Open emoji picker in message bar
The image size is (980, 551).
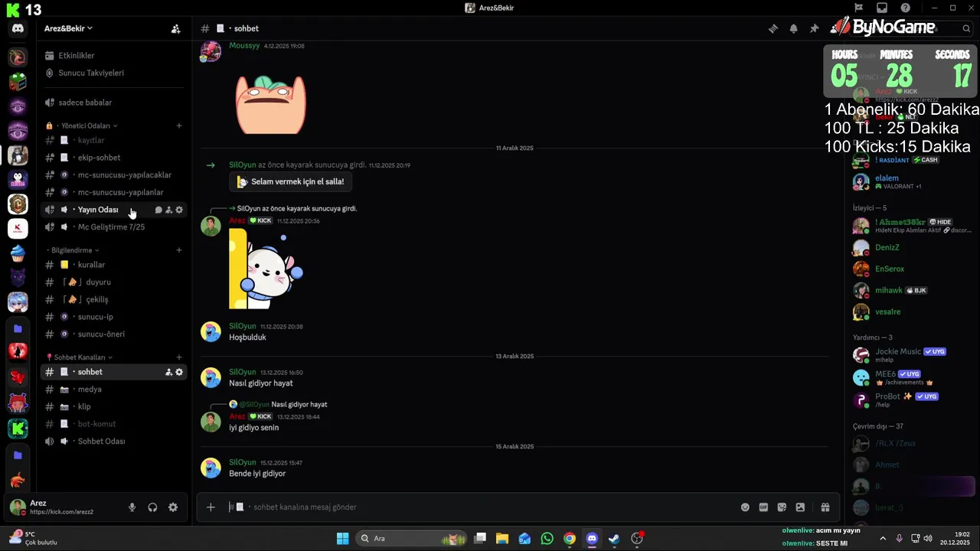pyautogui.click(x=745, y=507)
